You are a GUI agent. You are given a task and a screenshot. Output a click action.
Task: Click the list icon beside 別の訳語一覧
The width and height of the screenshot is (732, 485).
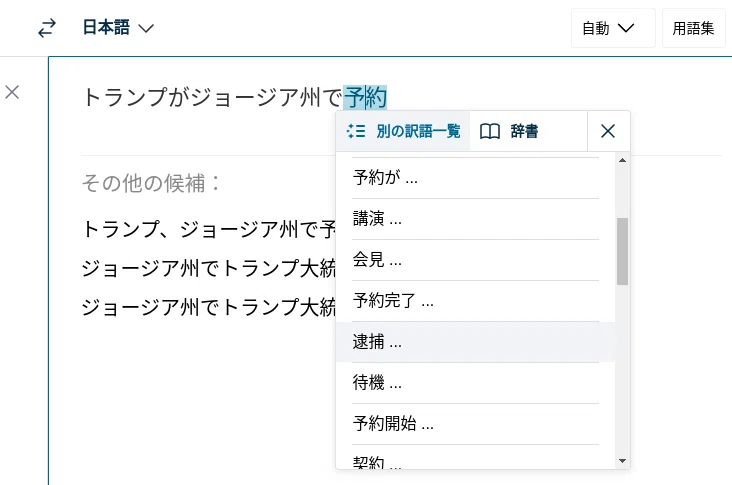(356, 131)
